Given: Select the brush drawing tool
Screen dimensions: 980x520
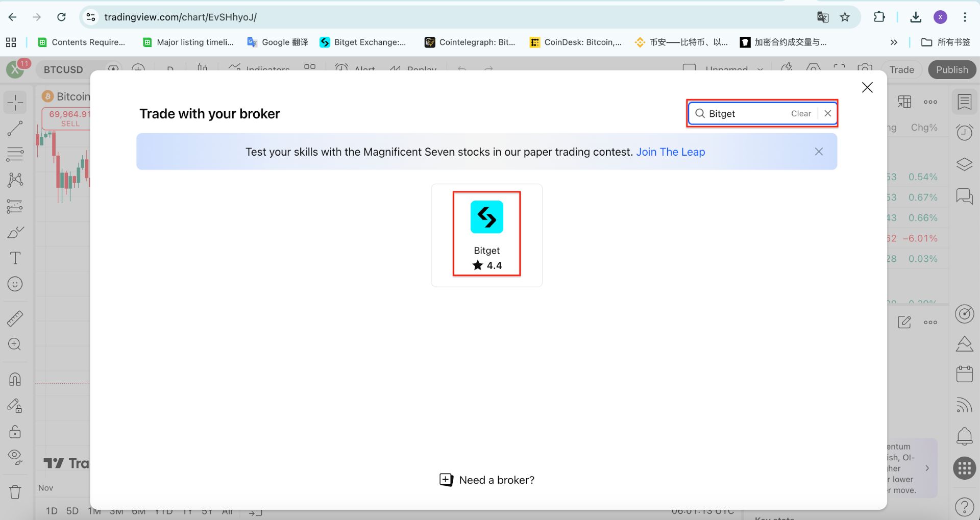Looking at the screenshot, I should (x=15, y=233).
